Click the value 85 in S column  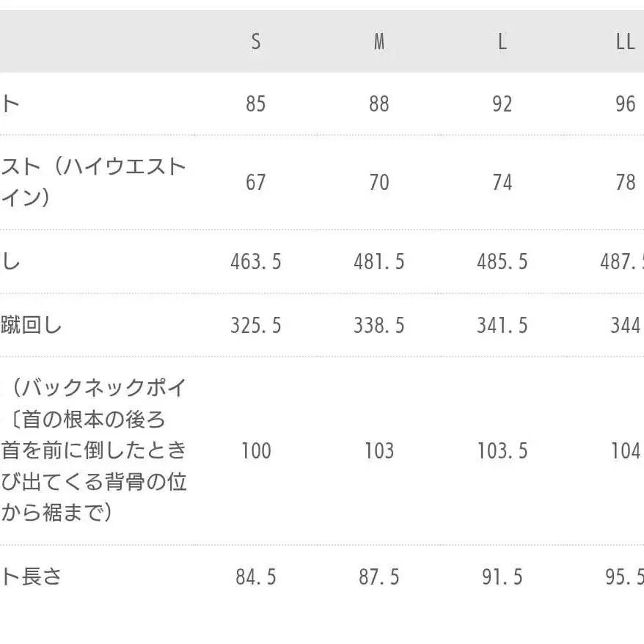tap(255, 104)
